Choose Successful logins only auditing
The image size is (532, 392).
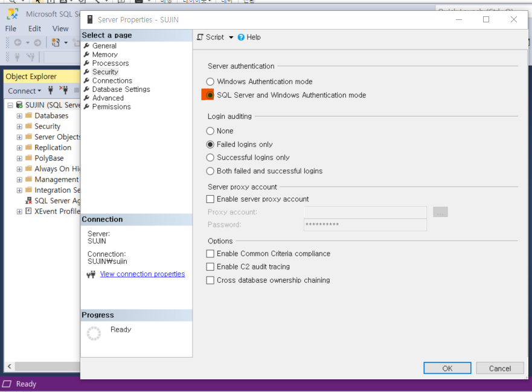pos(210,158)
